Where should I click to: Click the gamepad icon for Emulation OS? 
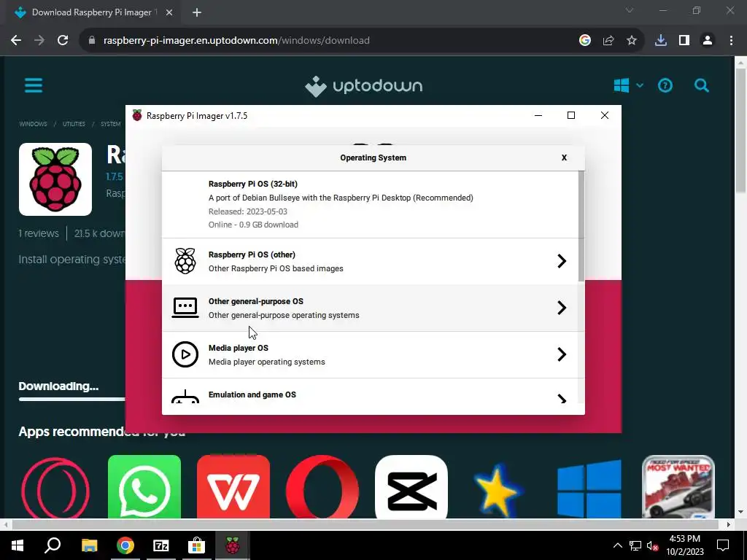click(185, 397)
